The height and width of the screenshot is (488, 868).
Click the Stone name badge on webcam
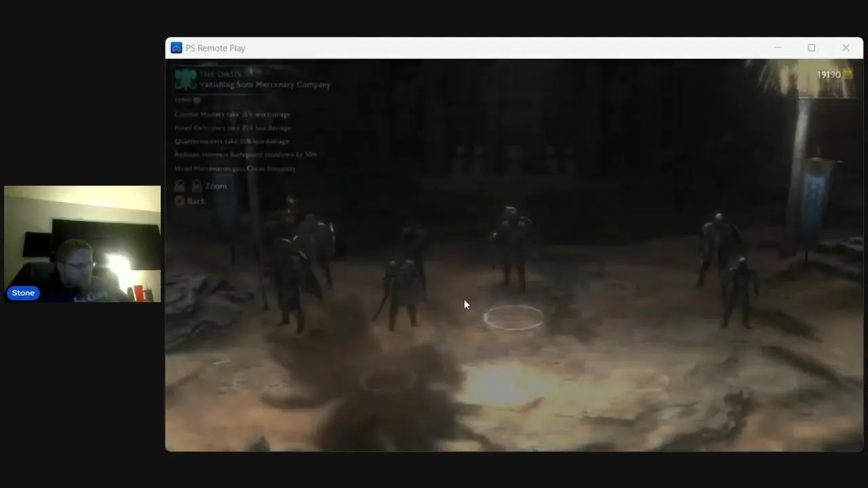pyautogui.click(x=23, y=293)
